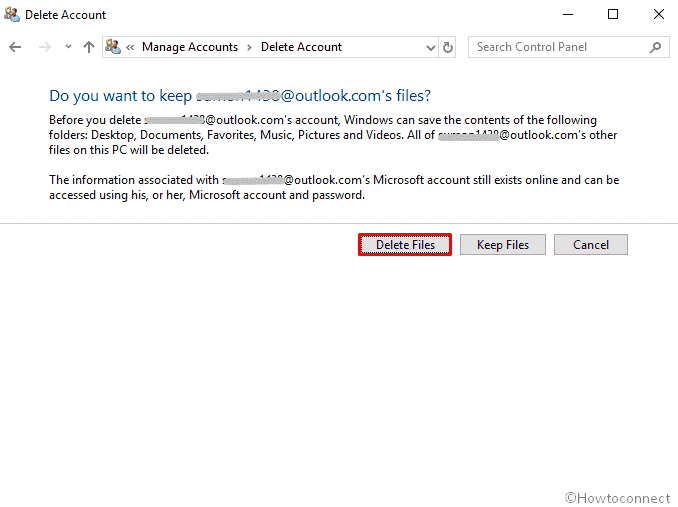Open the recent locations dropdown arrow
This screenshot has height=507, width=678.
tap(68, 47)
